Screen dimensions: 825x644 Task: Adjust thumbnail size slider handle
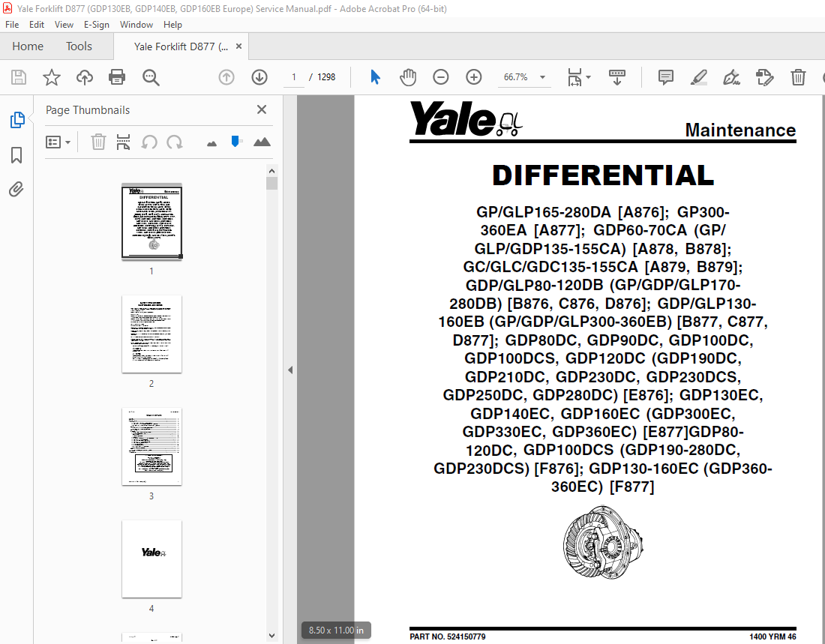[x=235, y=141]
